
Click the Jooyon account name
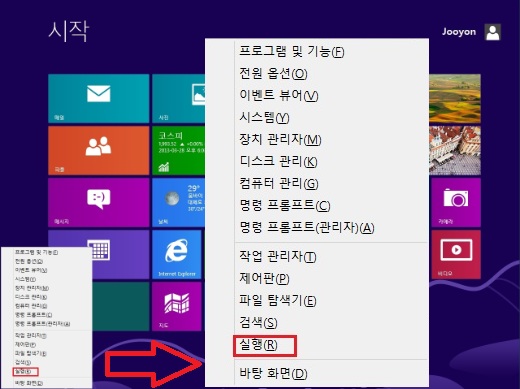coord(459,32)
